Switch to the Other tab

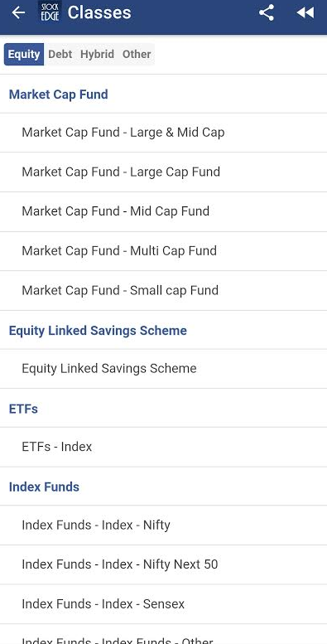tap(137, 54)
